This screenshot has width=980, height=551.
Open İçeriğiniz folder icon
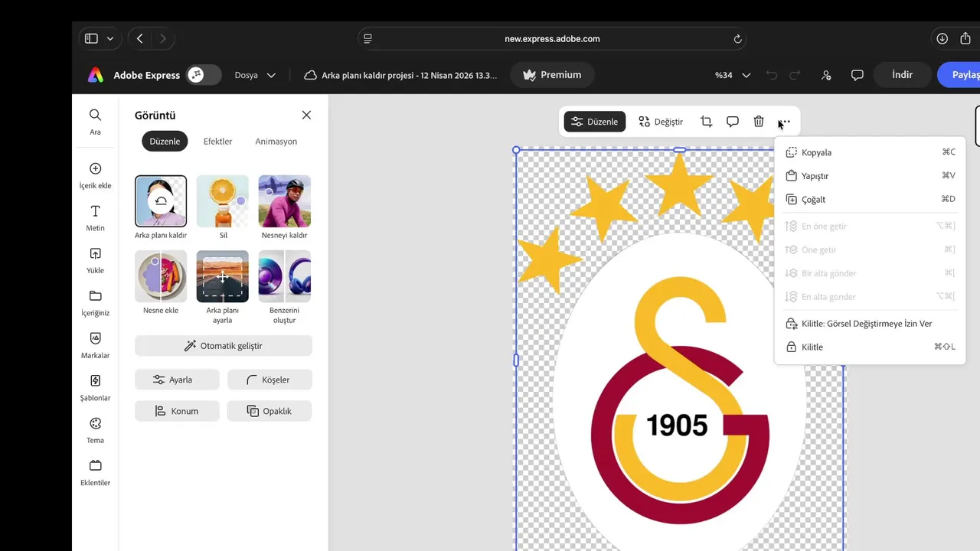pos(95,295)
